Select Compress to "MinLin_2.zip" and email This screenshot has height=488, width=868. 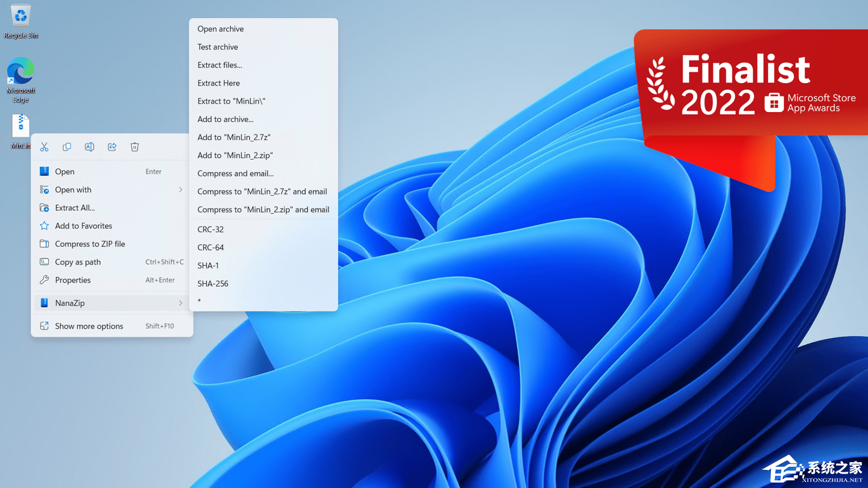pos(263,210)
